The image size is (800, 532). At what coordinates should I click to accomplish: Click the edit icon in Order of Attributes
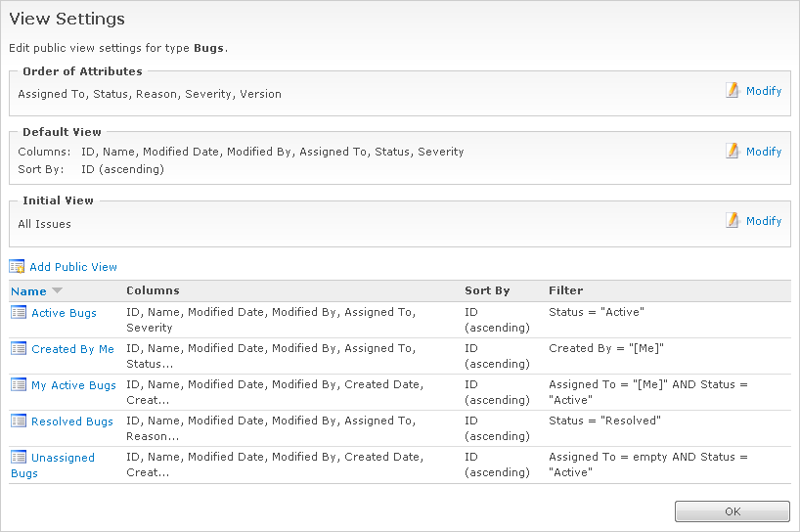[x=733, y=90]
